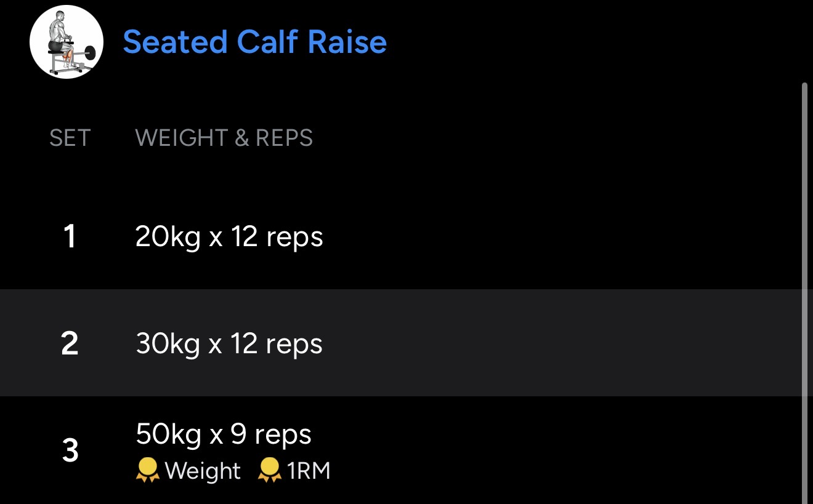This screenshot has height=504, width=813.
Task: Select the set number 3 label
Action: [x=70, y=451]
